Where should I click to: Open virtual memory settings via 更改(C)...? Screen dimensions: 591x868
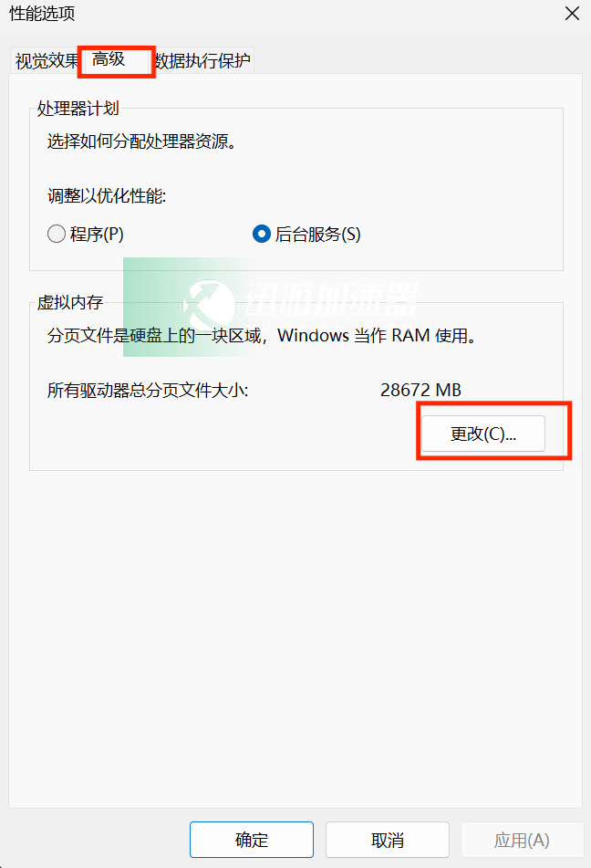(x=483, y=434)
